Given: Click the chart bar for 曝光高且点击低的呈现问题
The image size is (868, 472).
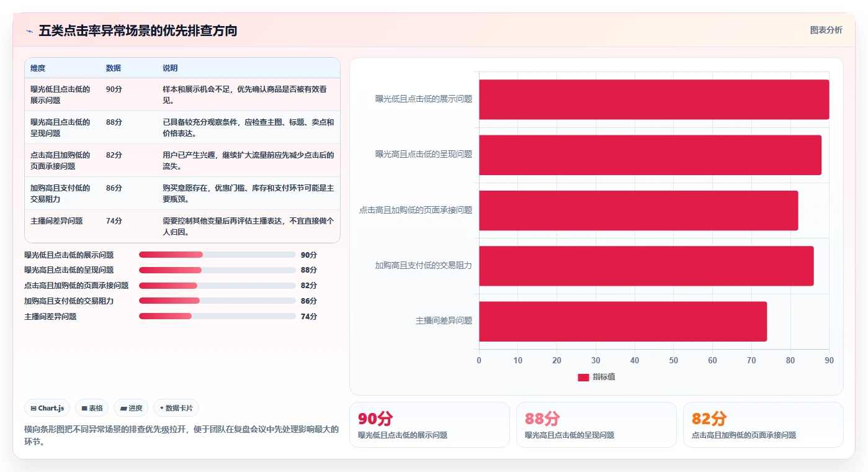Looking at the screenshot, I should click(x=650, y=155).
